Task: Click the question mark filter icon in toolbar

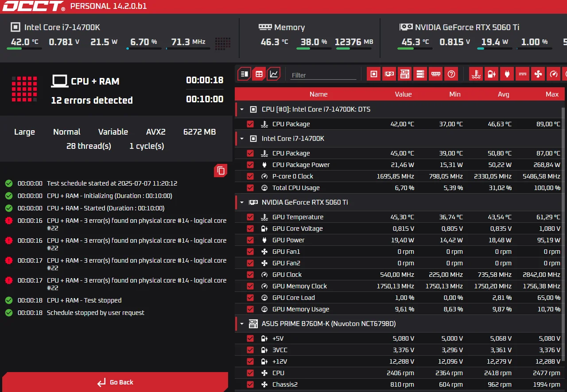Action: coord(451,74)
